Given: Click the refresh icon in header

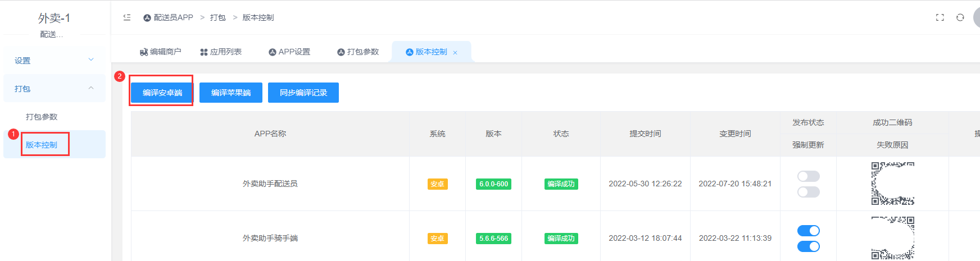Looking at the screenshot, I should pos(960,17).
